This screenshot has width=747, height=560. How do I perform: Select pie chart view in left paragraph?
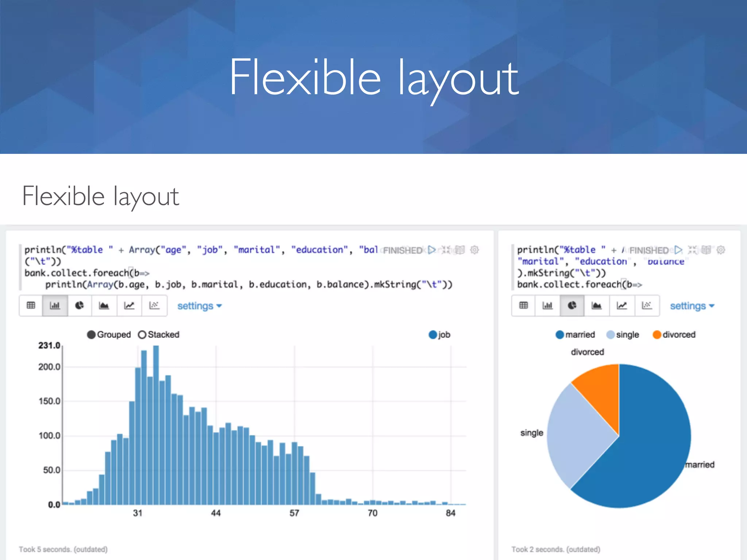pyautogui.click(x=80, y=306)
